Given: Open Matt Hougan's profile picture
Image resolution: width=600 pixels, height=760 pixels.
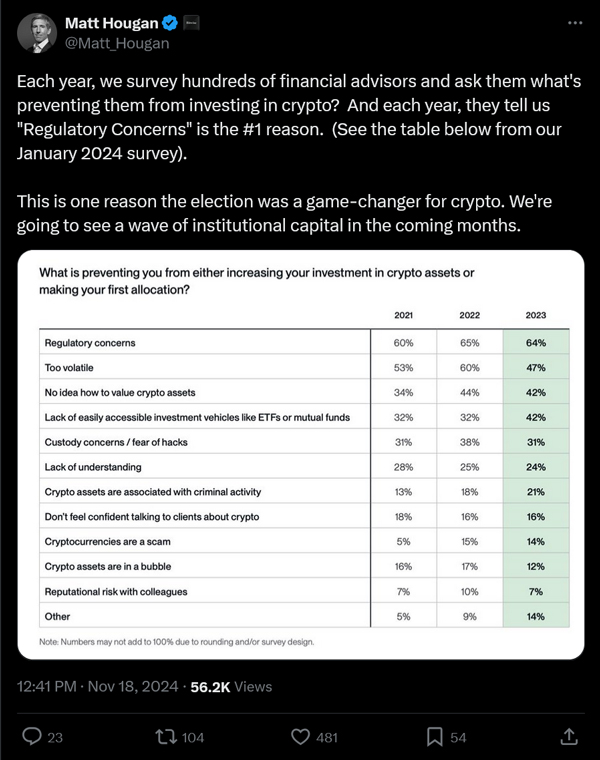Looking at the screenshot, I should click(36, 32).
